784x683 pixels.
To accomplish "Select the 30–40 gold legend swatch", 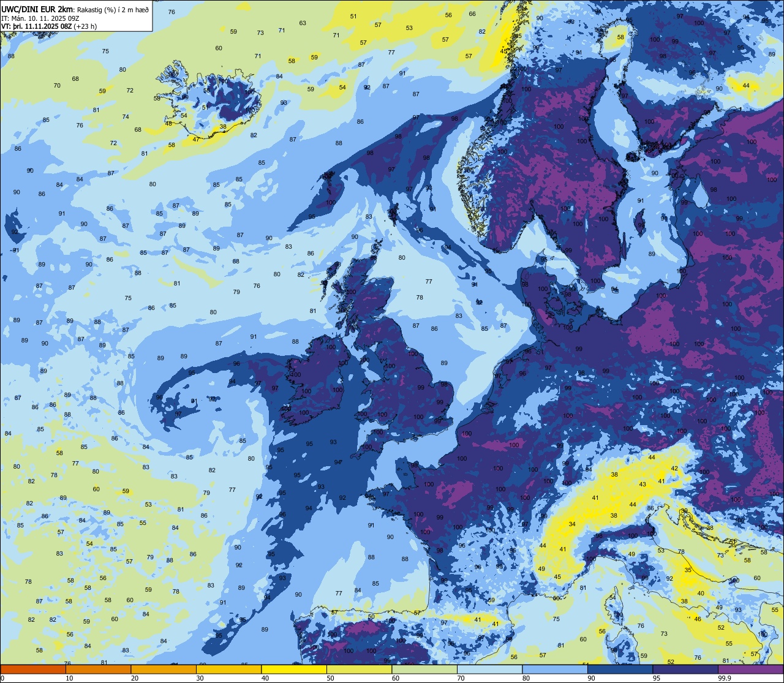I will coord(228,669).
